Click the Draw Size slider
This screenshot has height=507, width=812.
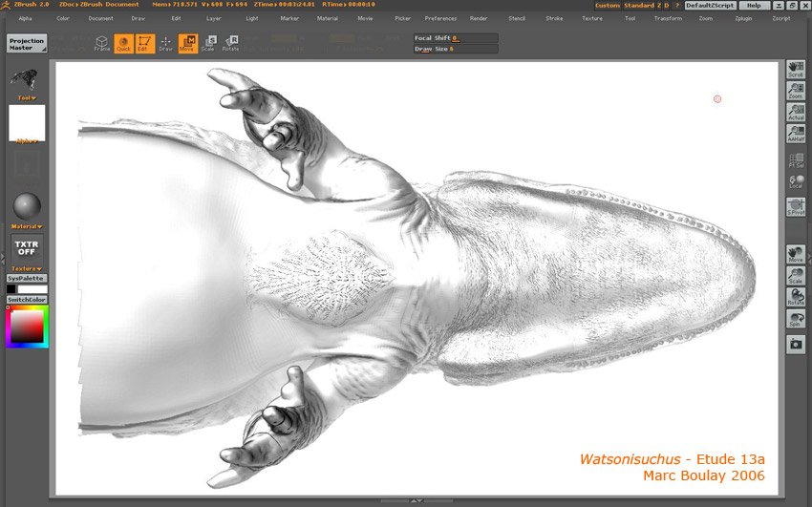[x=456, y=49]
